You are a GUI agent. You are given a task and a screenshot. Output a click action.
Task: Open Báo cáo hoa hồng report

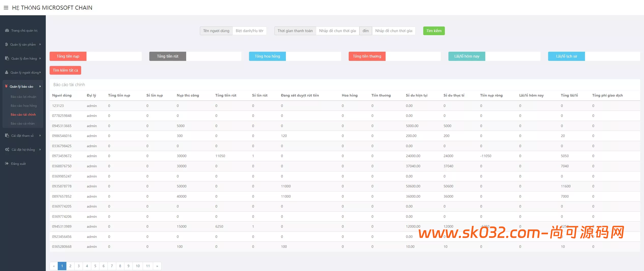coord(24,106)
